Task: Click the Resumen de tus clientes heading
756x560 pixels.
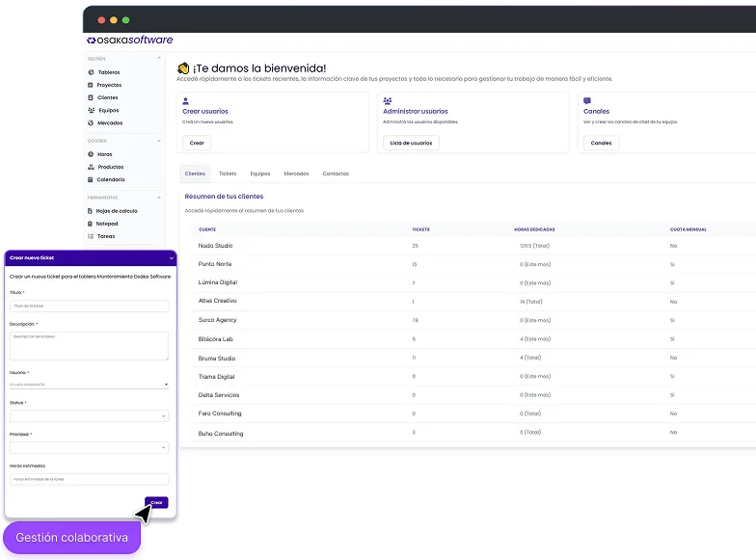Action: (x=224, y=197)
